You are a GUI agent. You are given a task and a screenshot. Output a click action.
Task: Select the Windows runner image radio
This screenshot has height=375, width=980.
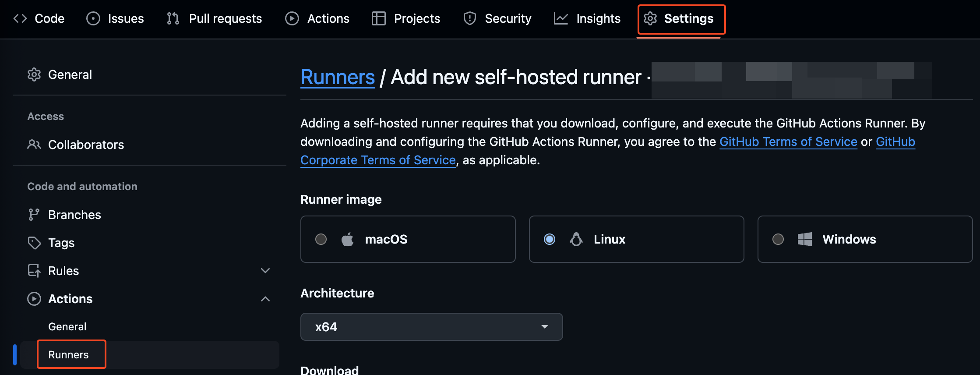[x=778, y=239]
